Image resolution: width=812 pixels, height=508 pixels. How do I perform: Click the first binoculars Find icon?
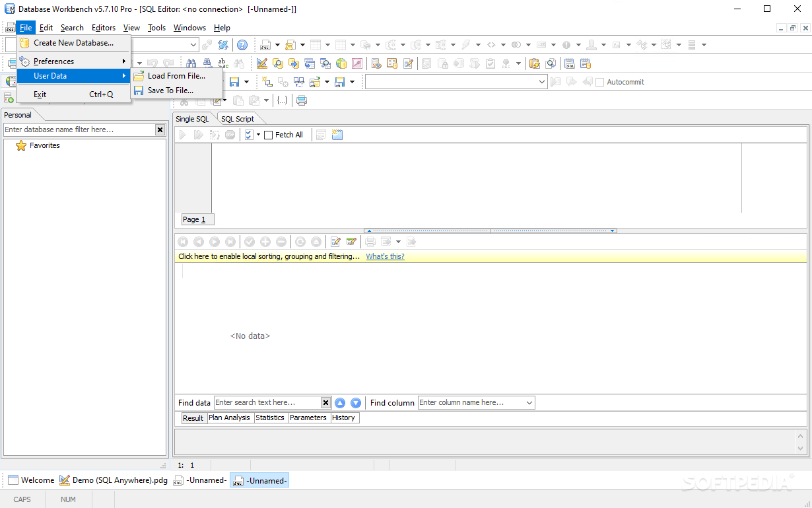(x=191, y=63)
